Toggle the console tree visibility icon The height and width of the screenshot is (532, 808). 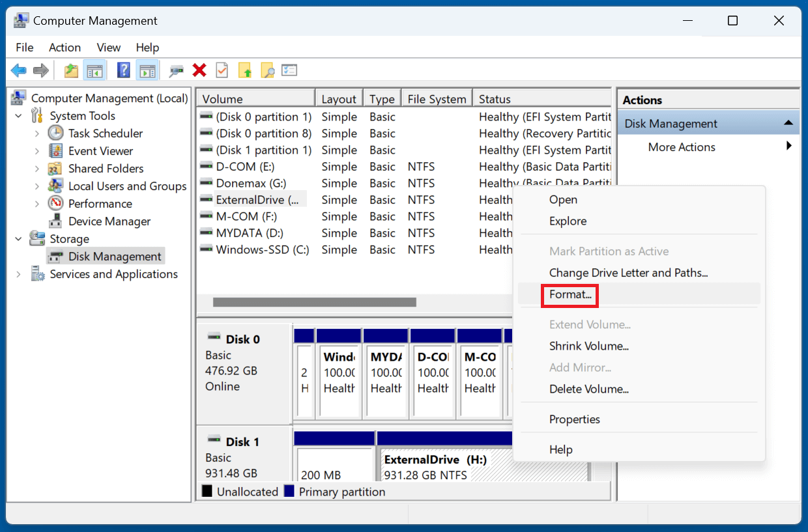point(95,70)
